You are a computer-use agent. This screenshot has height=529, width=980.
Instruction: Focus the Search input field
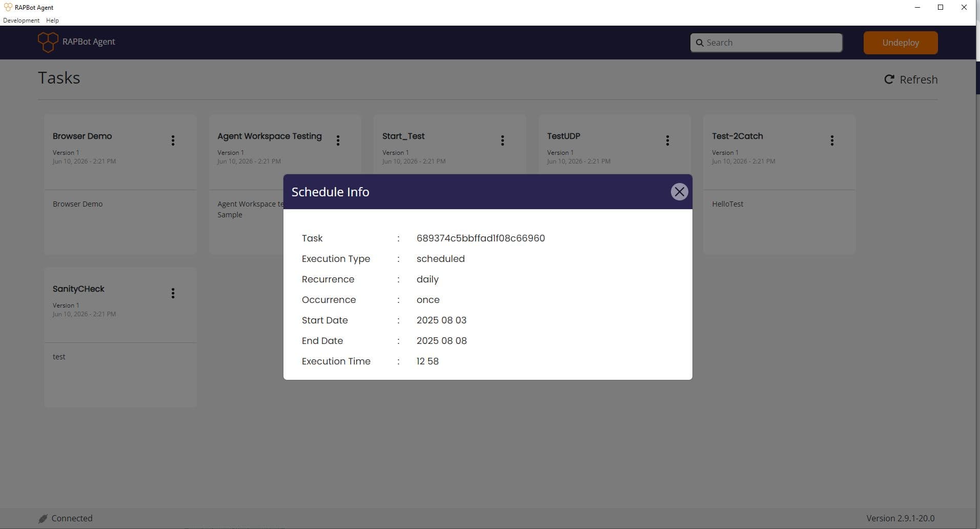pyautogui.click(x=766, y=43)
